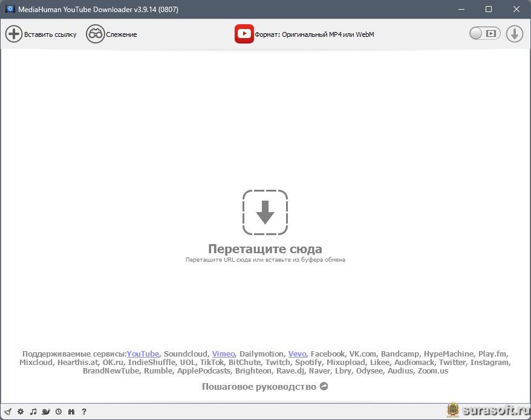Click the Перетащите сюда heading
Screen dimensions: 531x420
(265, 249)
